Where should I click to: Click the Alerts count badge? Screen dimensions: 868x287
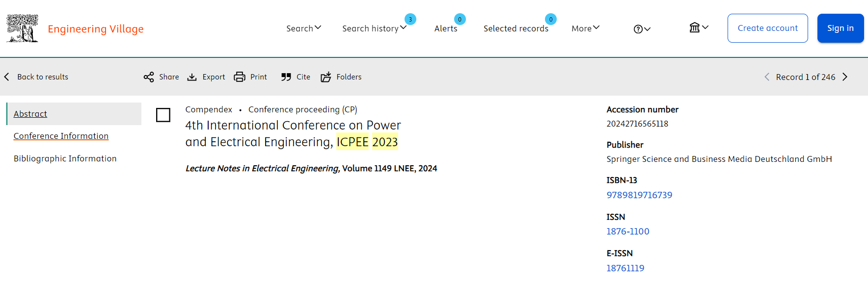coord(460,19)
